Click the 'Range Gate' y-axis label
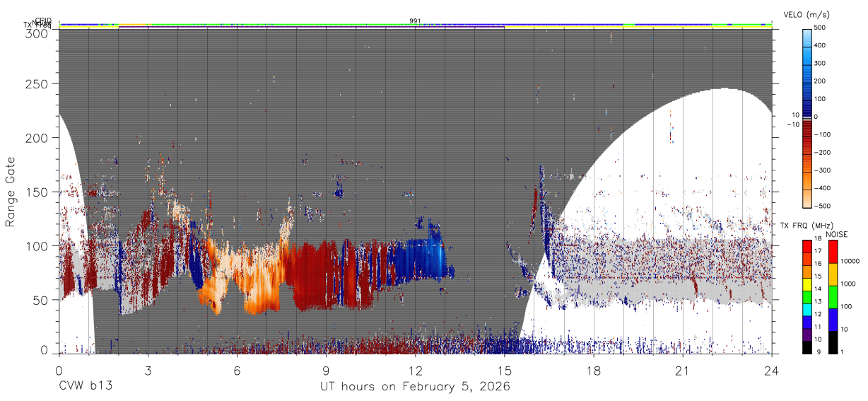Screen dimensions: 868x401 click(11, 192)
